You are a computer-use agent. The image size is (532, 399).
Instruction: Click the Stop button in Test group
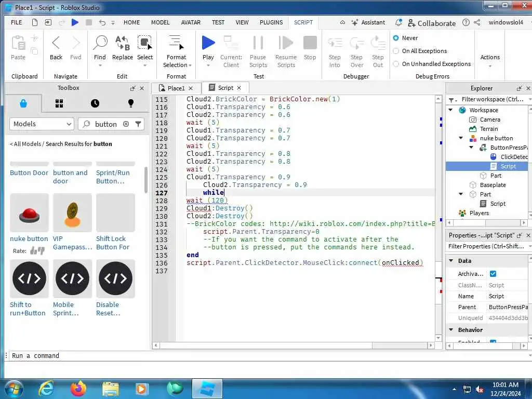310,47
